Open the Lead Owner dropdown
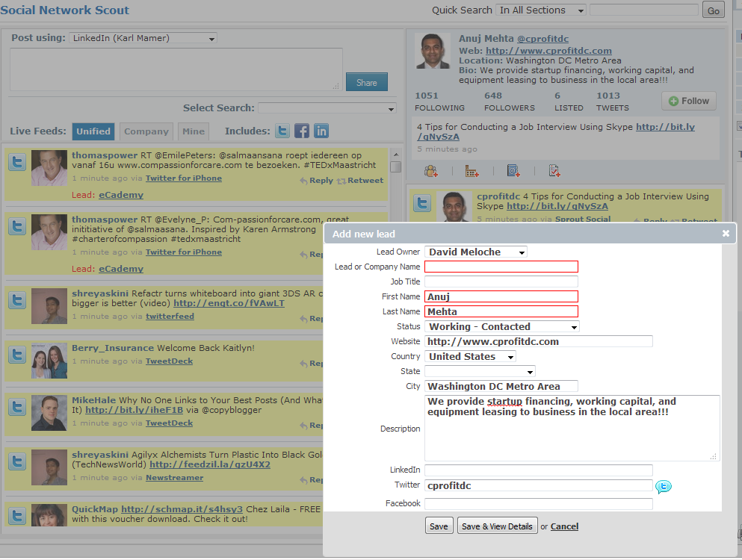Screen dimensions: 742x560 click(475, 252)
